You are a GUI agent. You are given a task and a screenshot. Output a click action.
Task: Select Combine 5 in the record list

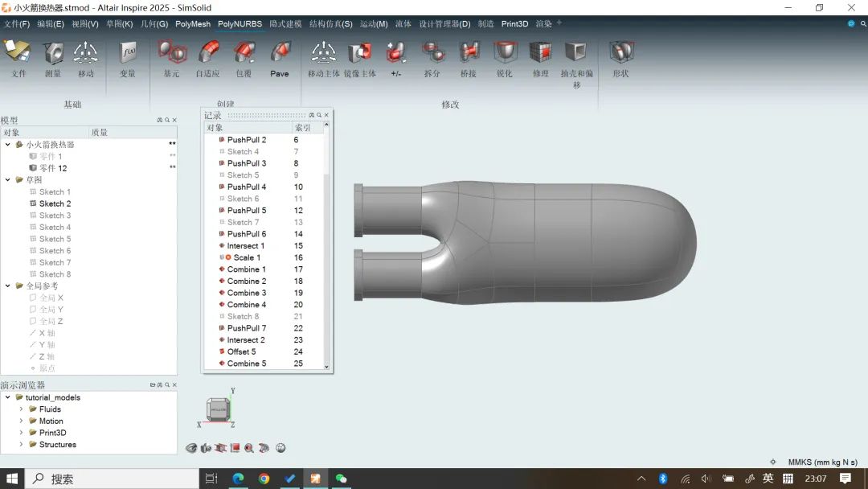(x=246, y=364)
